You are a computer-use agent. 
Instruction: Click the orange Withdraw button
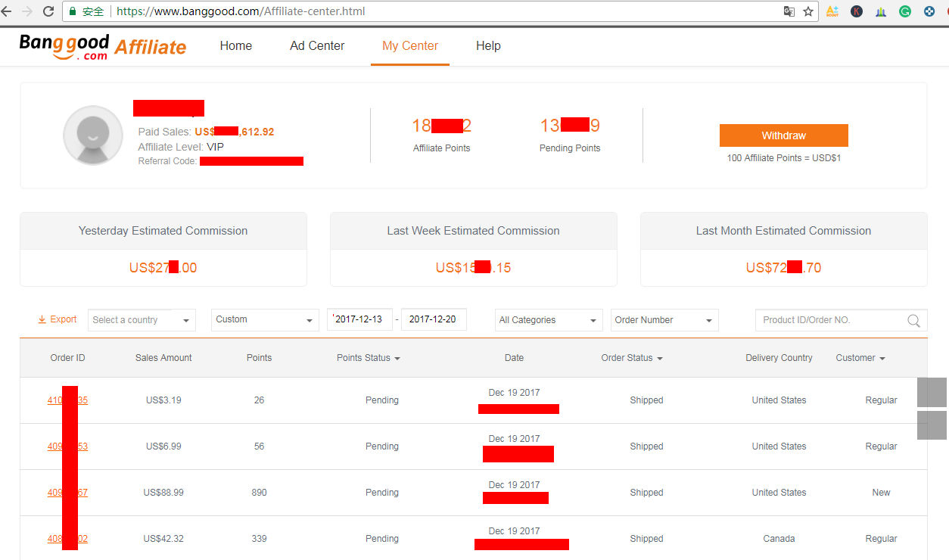(784, 135)
